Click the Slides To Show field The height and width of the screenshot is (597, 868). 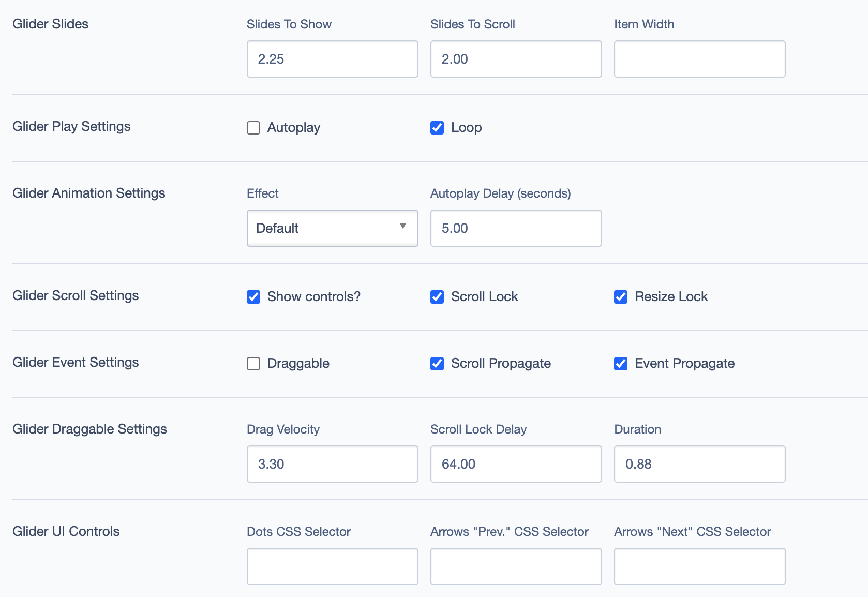(x=332, y=59)
